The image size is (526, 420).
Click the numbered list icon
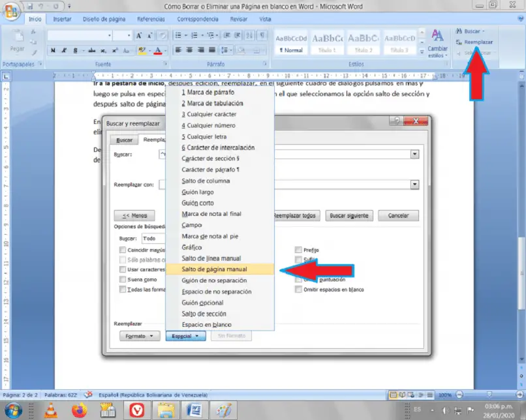click(194, 35)
